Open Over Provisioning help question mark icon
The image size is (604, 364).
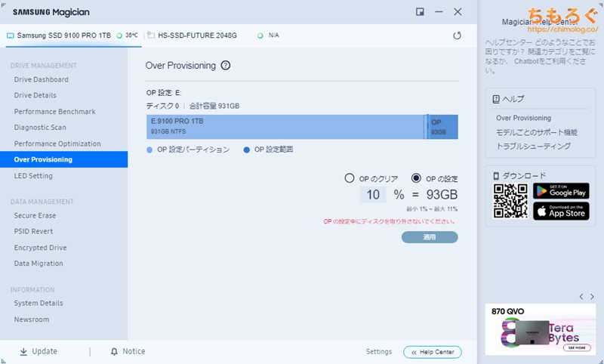coord(225,66)
